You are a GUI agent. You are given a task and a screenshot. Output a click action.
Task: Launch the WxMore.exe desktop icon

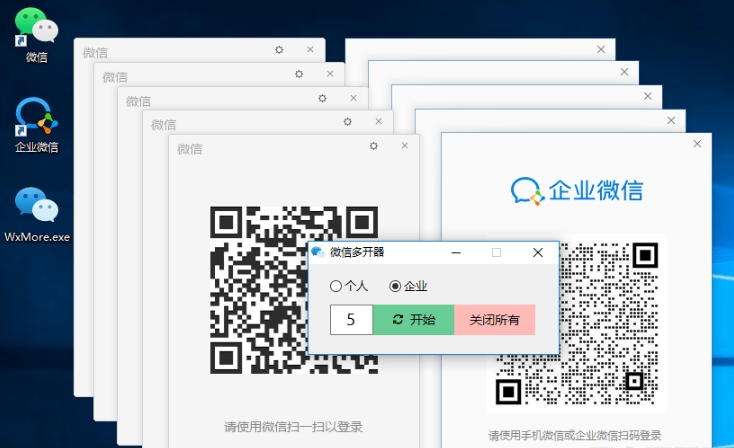click(x=37, y=215)
